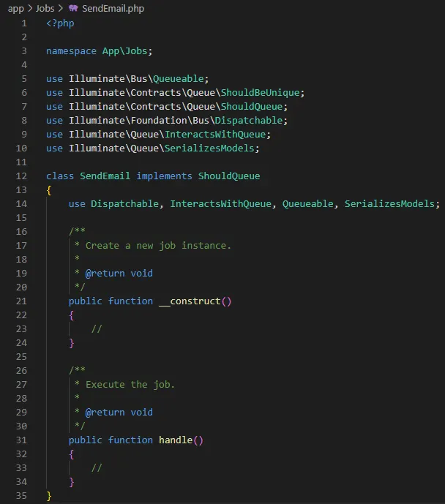Click '@return void' on line 29
The height and width of the screenshot is (504, 445).
pyautogui.click(x=119, y=412)
